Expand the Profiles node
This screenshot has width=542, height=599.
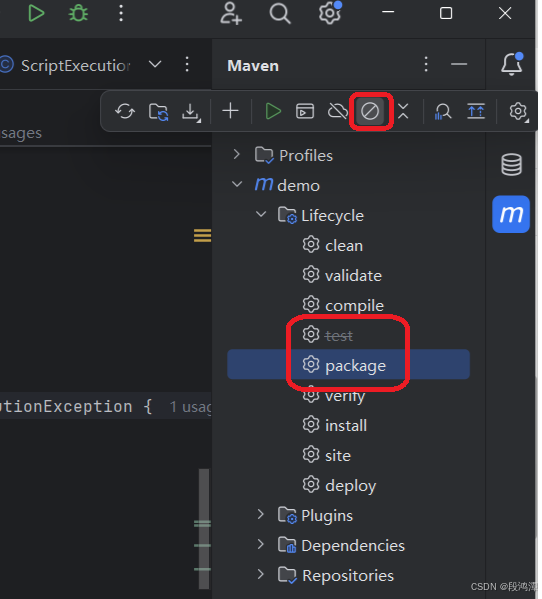(236, 155)
